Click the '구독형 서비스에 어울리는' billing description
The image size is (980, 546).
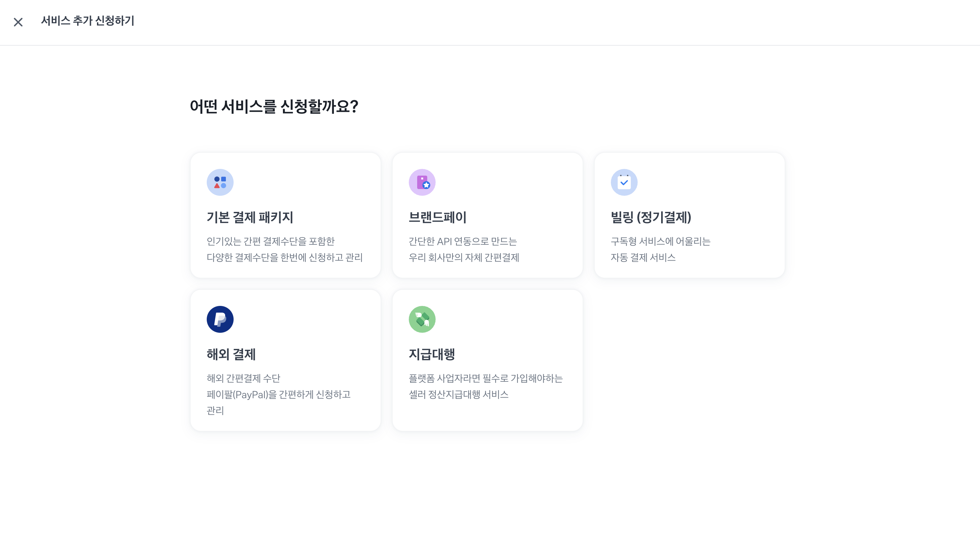[660, 241]
